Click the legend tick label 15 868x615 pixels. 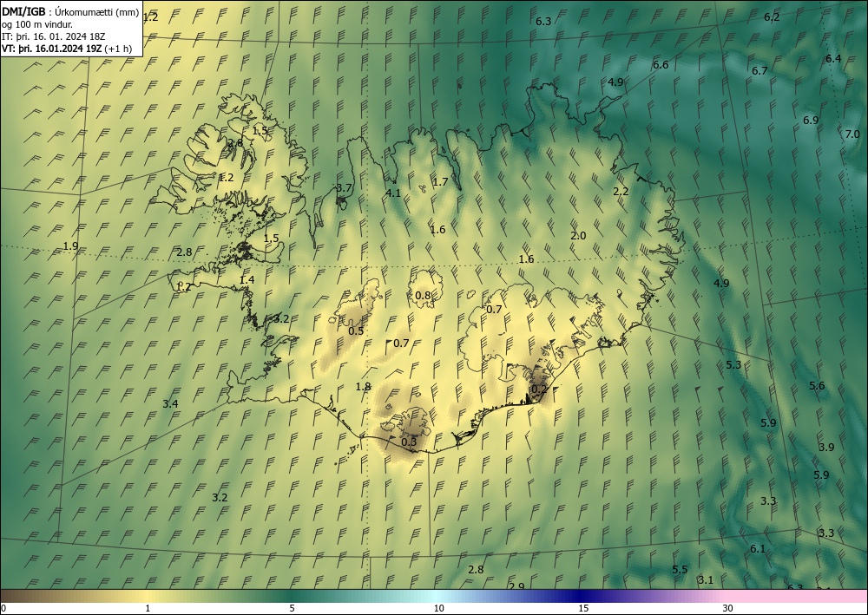coord(583,608)
